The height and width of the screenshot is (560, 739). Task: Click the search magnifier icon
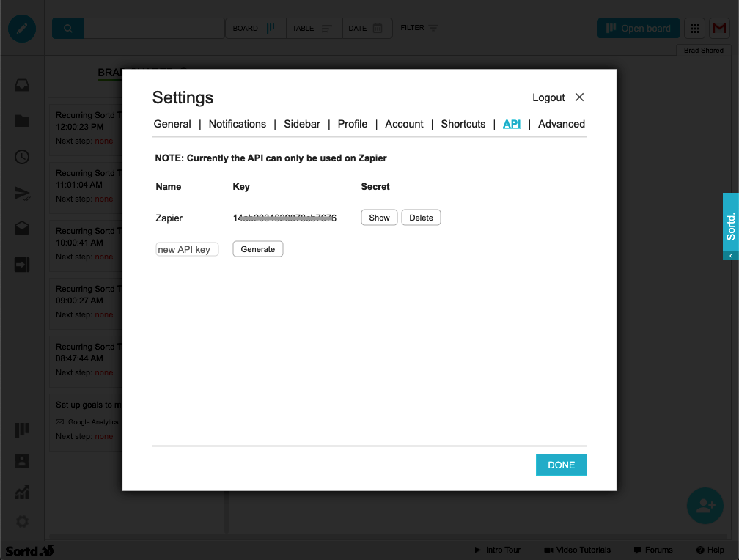tap(68, 29)
